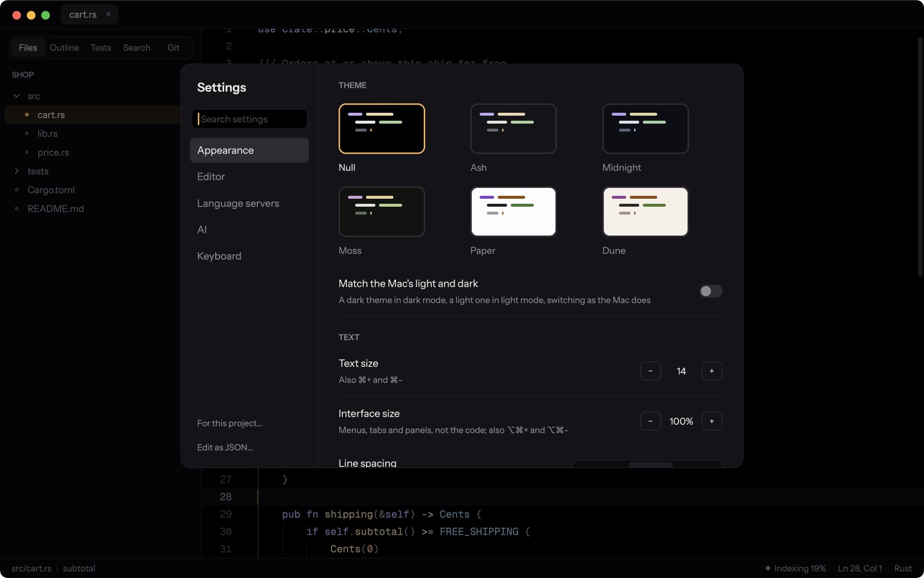Increase text size with plus button

click(711, 371)
